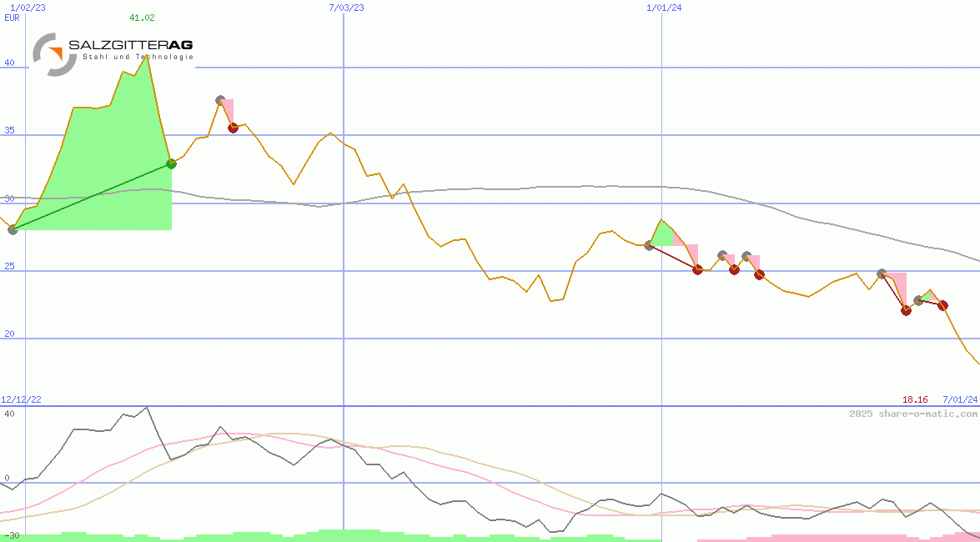980x542 pixels.
Task: Click the 7/01/24 end date label
Action: point(959,400)
